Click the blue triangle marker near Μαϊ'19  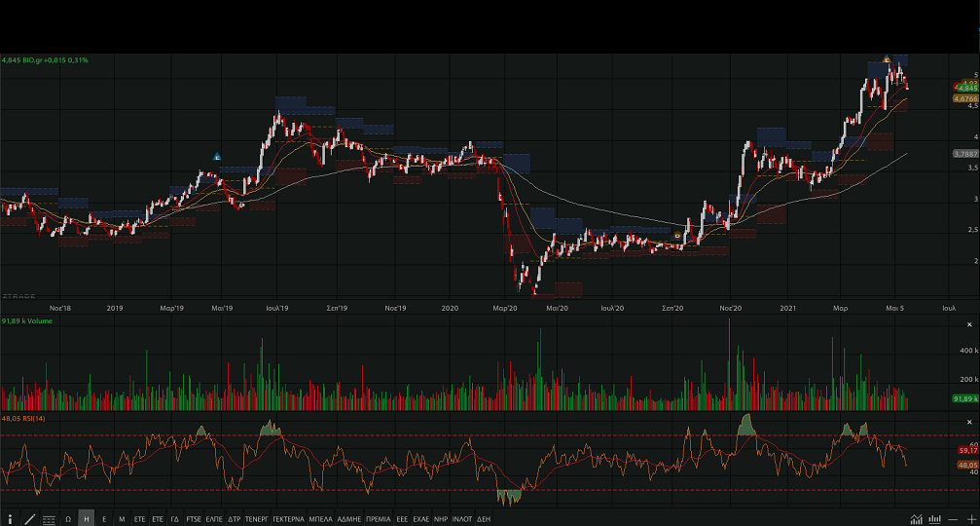click(x=217, y=157)
